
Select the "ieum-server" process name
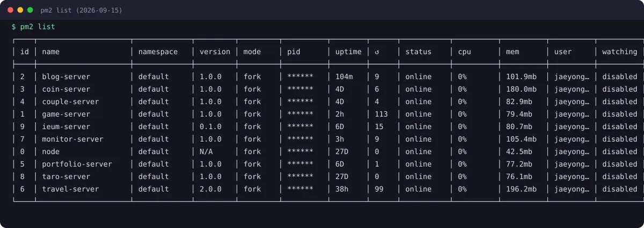click(66, 126)
